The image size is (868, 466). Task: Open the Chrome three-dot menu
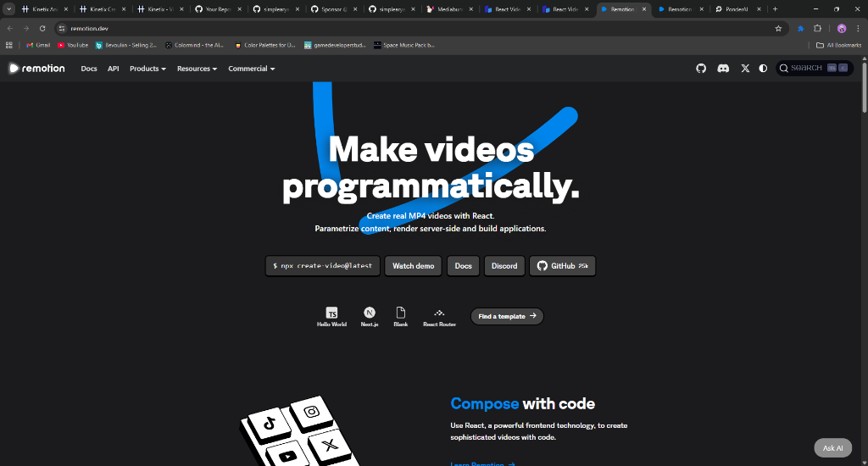tap(858, 28)
